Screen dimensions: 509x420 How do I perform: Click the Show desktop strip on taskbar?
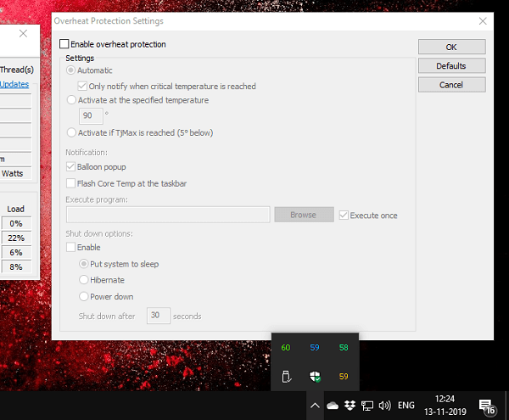(507, 406)
